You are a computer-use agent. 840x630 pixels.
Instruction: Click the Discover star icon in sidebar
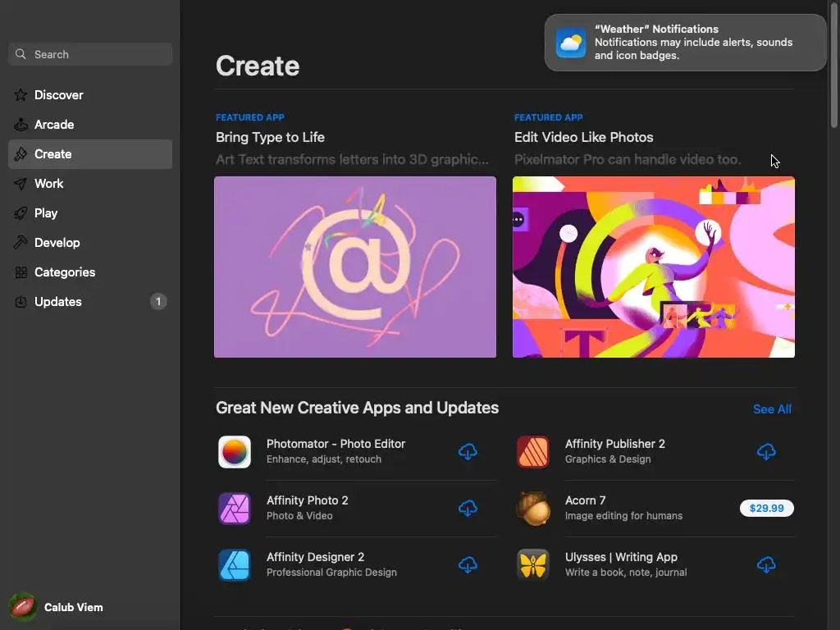21,95
